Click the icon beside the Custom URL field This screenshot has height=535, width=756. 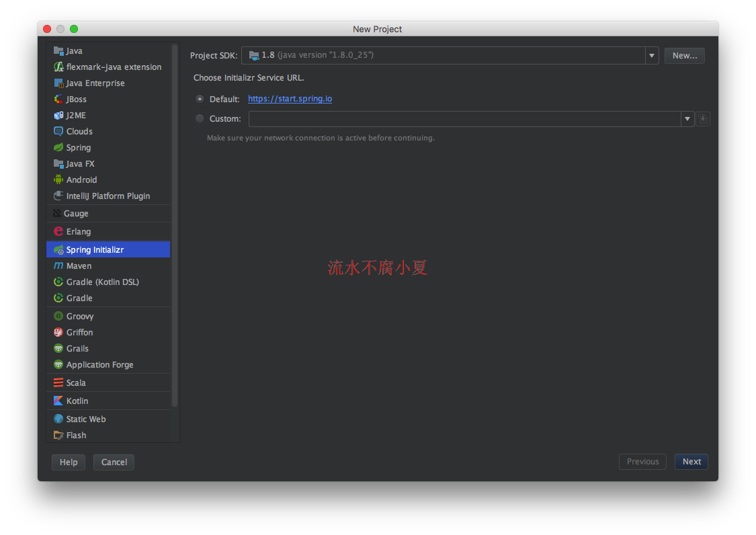pyautogui.click(x=703, y=119)
